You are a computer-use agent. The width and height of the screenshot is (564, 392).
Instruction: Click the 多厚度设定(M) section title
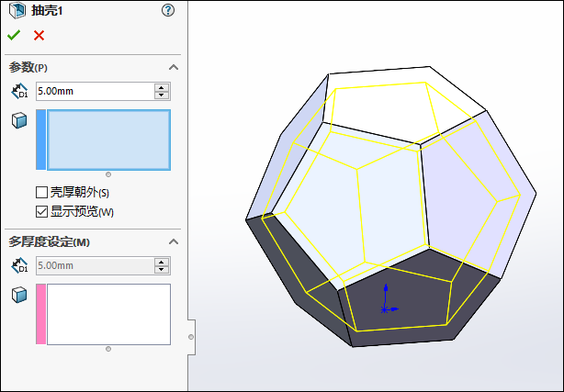tap(50, 241)
